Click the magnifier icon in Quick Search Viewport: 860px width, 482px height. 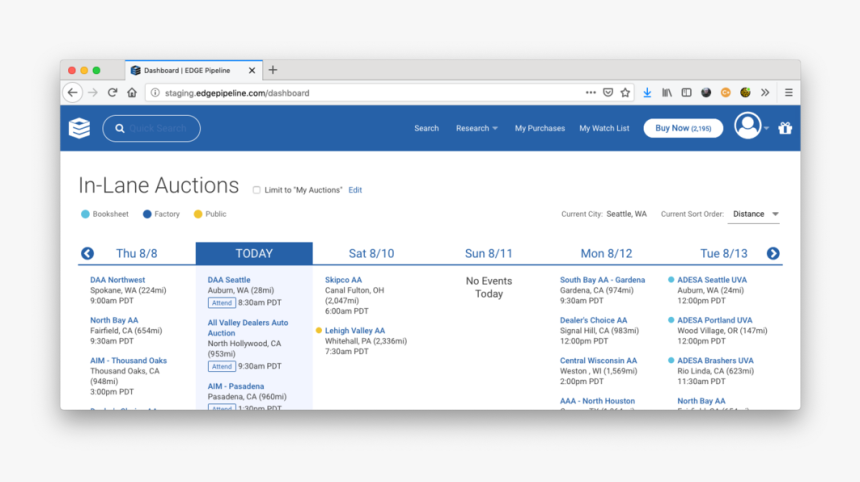(120, 128)
